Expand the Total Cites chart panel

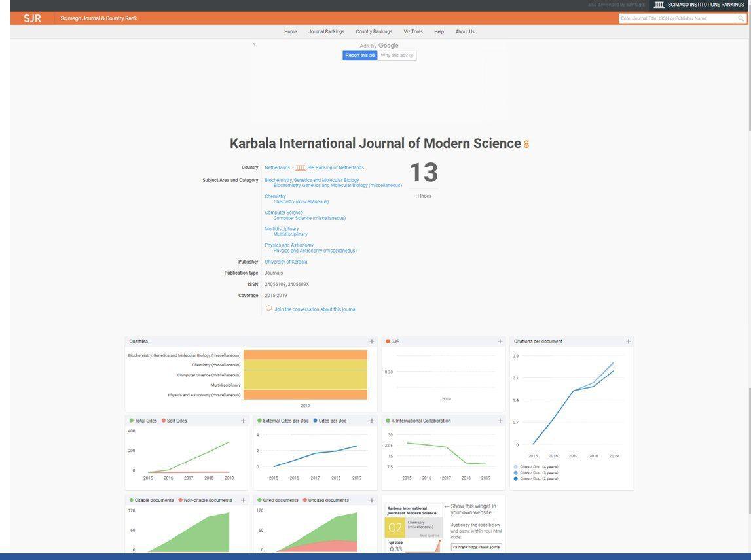pos(244,421)
